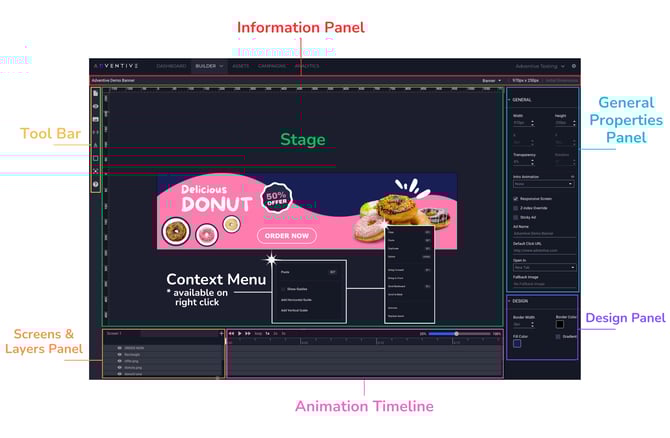This screenshot has width=670, height=438.
Task: Click the settings gear in top bar
Action: (573, 66)
